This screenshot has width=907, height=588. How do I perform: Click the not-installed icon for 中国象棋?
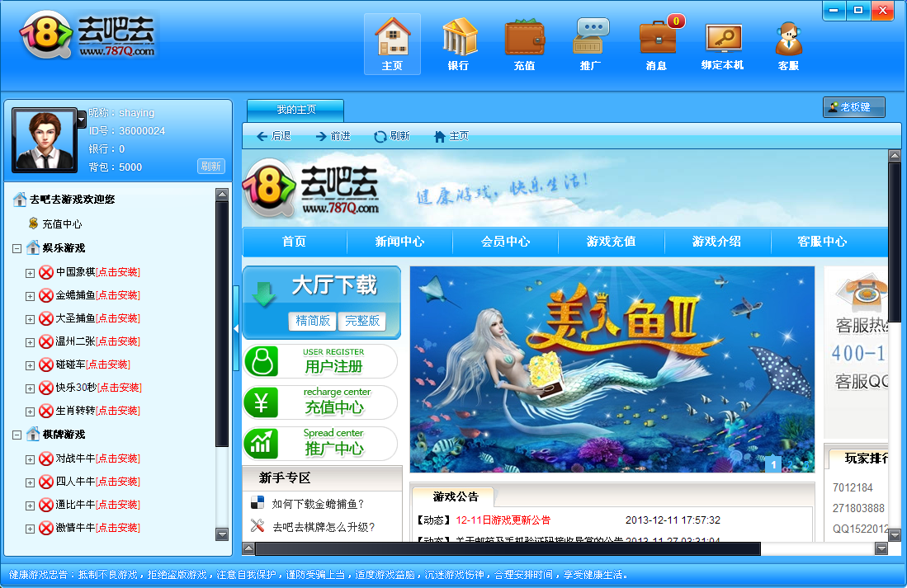46,272
